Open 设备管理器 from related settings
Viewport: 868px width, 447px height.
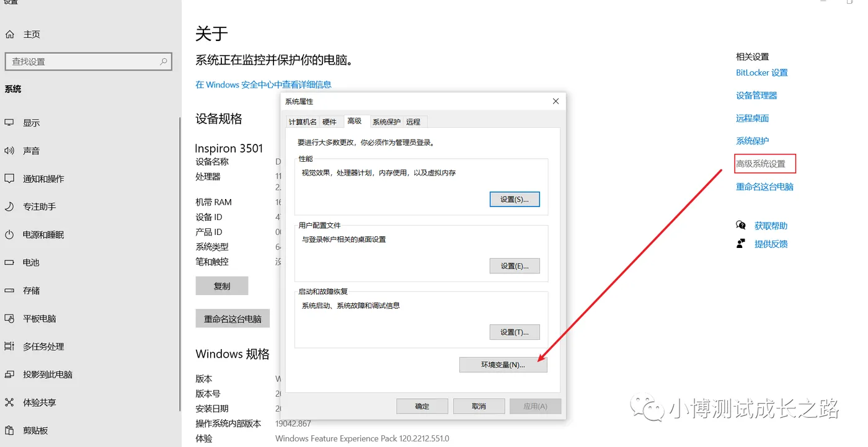point(756,95)
